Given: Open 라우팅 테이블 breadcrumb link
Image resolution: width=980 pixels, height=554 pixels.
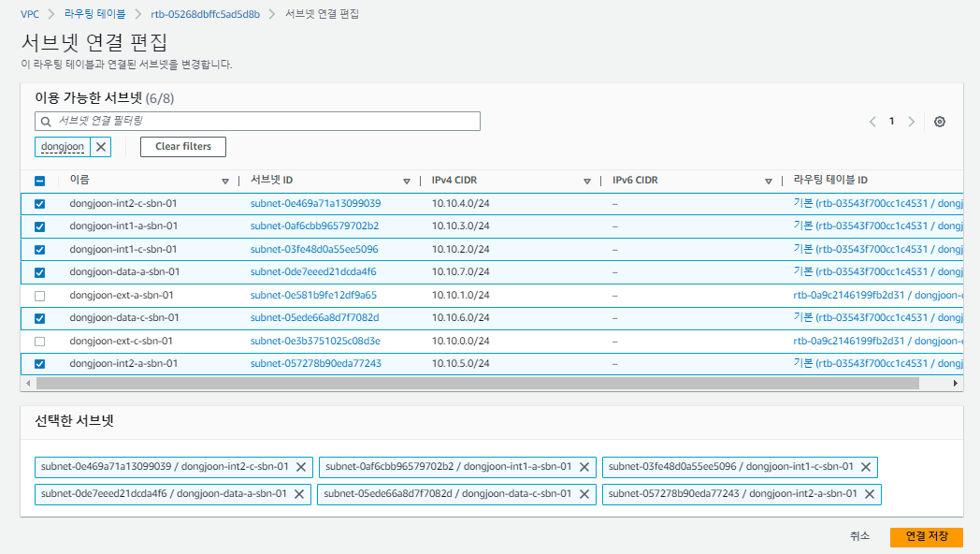Looking at the screenshot, I should click(x=95, y=14).
